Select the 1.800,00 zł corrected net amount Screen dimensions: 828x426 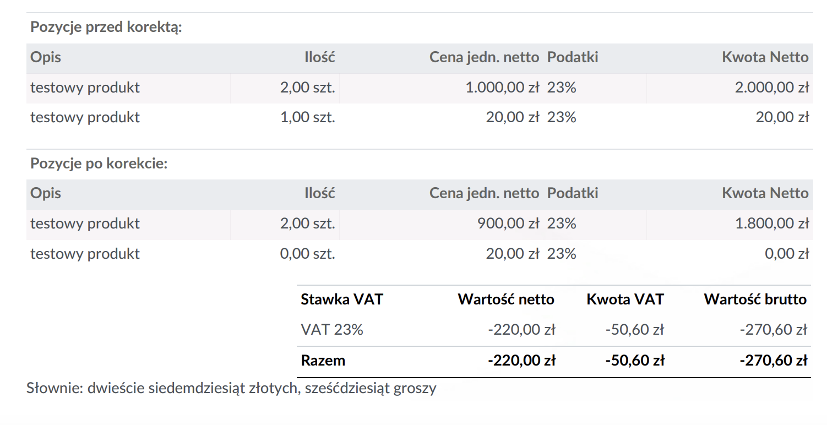click(x=771, y=224)
